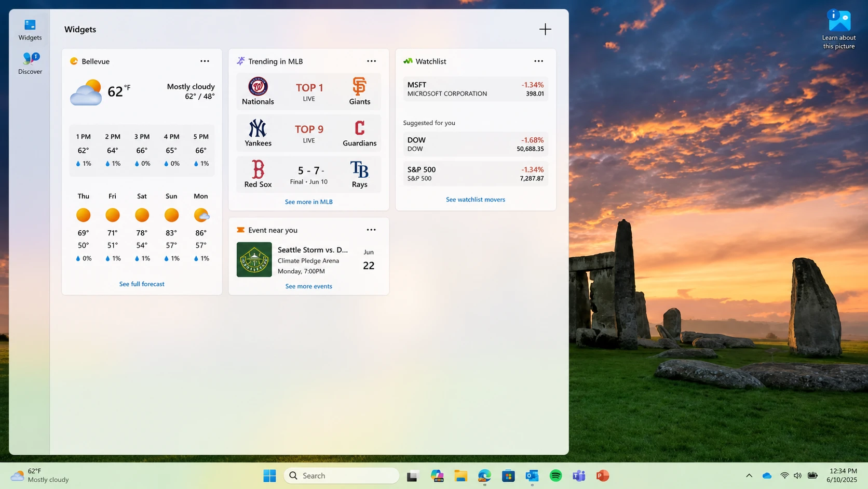
Task: Open Bellevue weather widget options menu
Action: (205, 61)
